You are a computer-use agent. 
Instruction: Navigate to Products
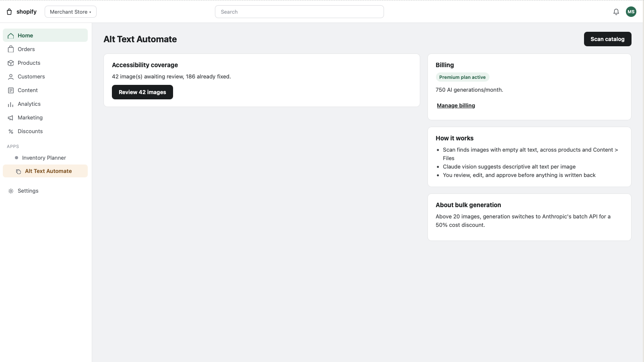[x=45, y=63]
